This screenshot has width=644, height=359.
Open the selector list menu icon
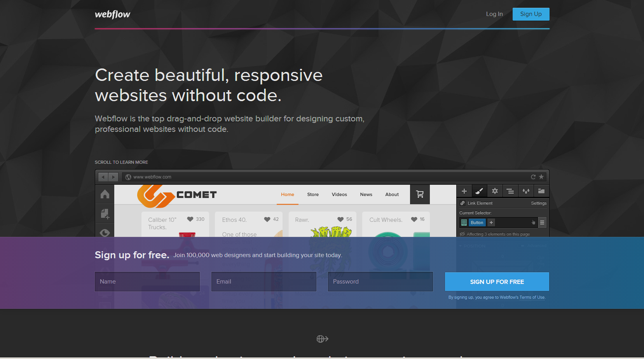542,222
